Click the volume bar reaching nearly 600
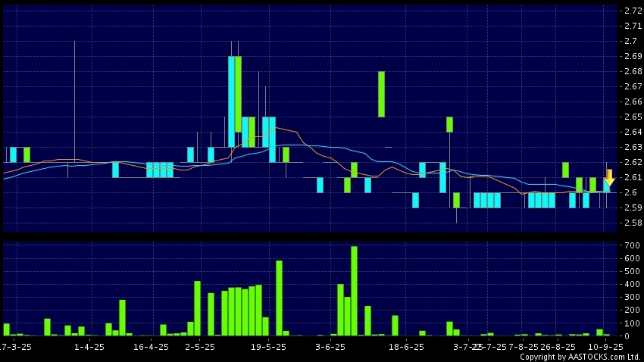Screen dimensions: 644x362 (280, 298)
